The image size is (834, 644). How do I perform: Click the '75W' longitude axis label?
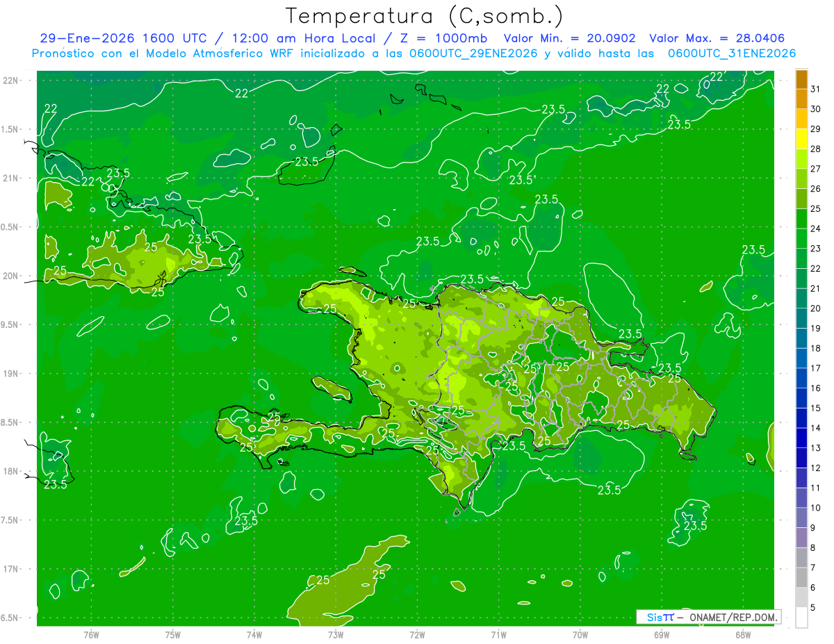[172, 634]
